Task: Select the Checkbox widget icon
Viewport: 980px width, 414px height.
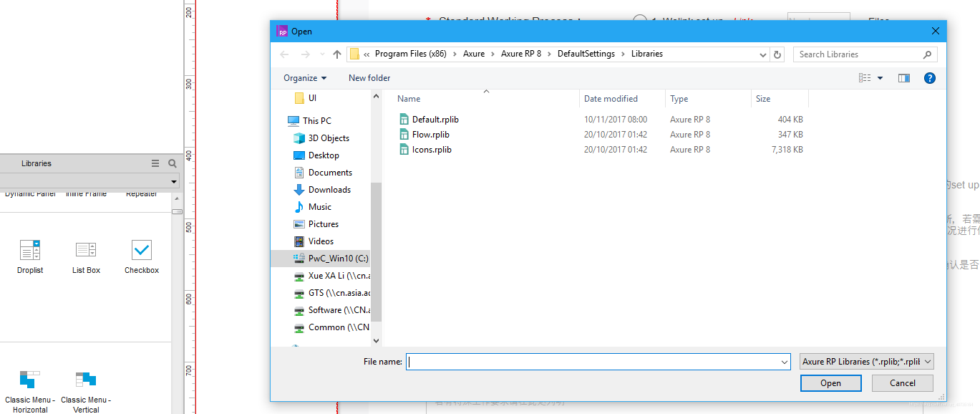Action: click(142, 250)
